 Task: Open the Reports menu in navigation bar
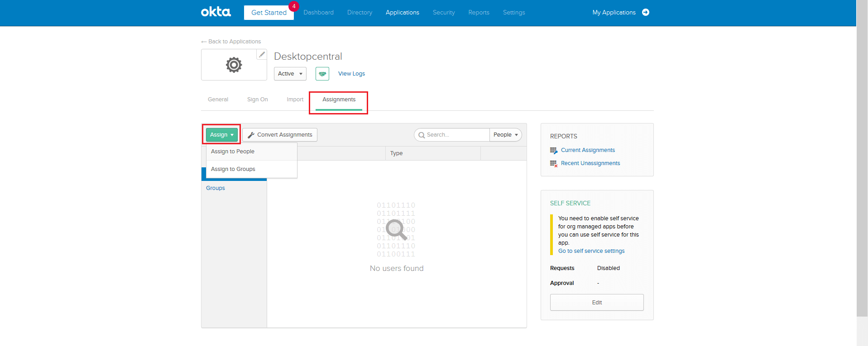point(479,13)
